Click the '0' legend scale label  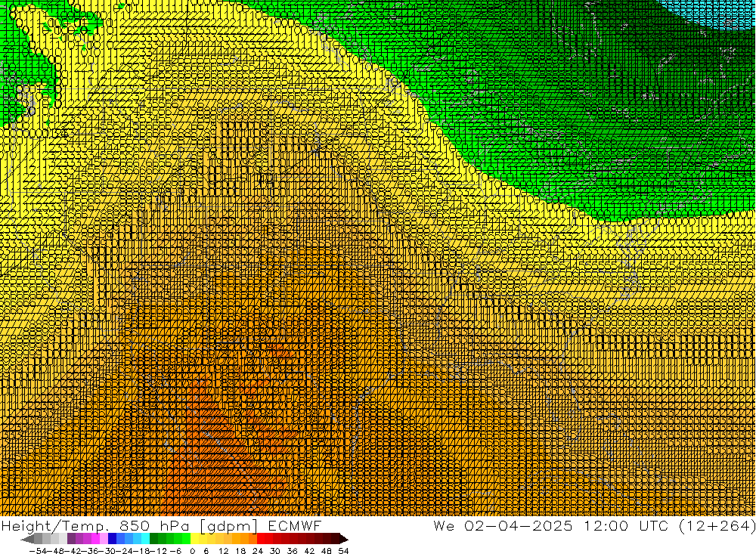pyautogui.click(x=193, y=551)
